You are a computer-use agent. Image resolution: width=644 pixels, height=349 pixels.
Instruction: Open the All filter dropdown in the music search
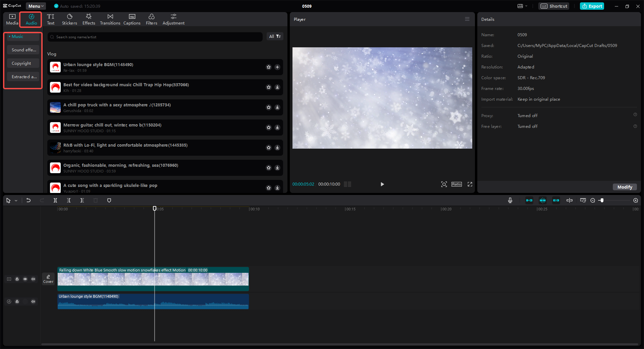pyautogui.click(x=275, y=36)
